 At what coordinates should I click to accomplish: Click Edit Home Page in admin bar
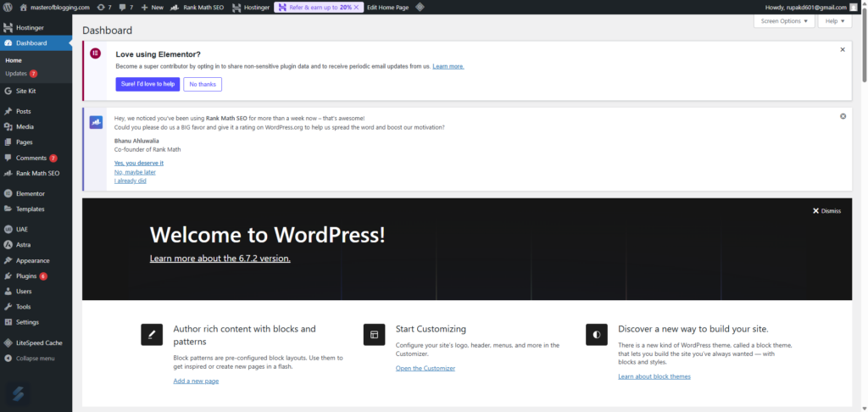[x=387, y=7]
